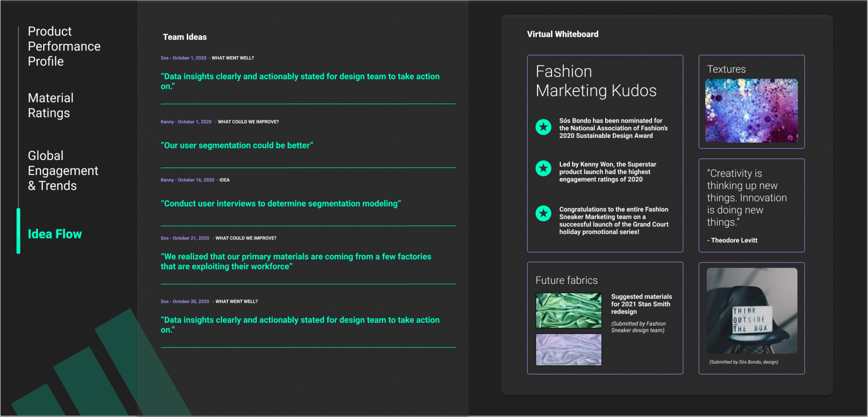Open quote 'Conduct user interviews to determine segmentation modeling'
This screenshot has width=868, height=417.
(281, 204)
